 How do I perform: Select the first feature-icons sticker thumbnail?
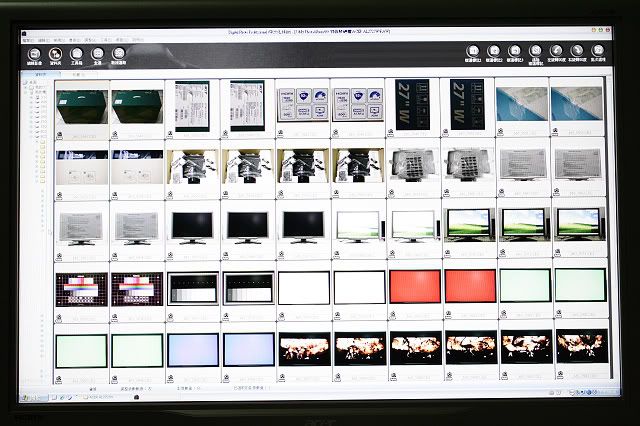[303, 104]
